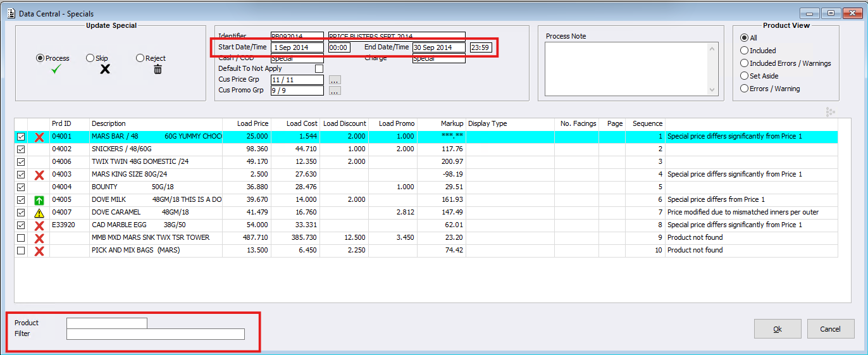Click red X icon on CAD MARBLE EGG row
868x355 pixels.
click(x=39, y=225)
